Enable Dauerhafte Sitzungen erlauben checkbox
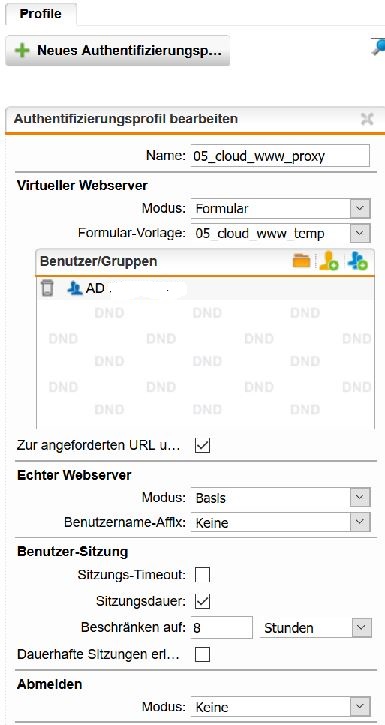Image resolution: width=385 pixels, height=725 pixels. 202,654
